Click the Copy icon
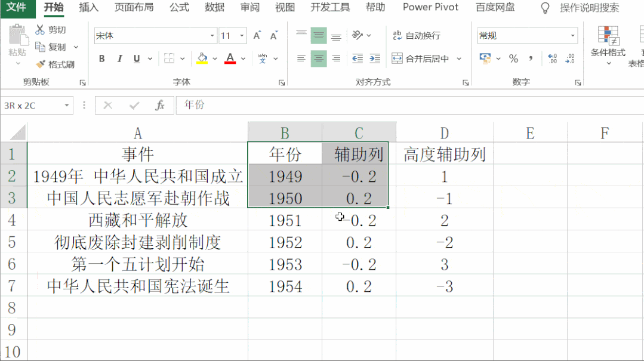Screen dimensions: 644x361 [x=40, y=47]
